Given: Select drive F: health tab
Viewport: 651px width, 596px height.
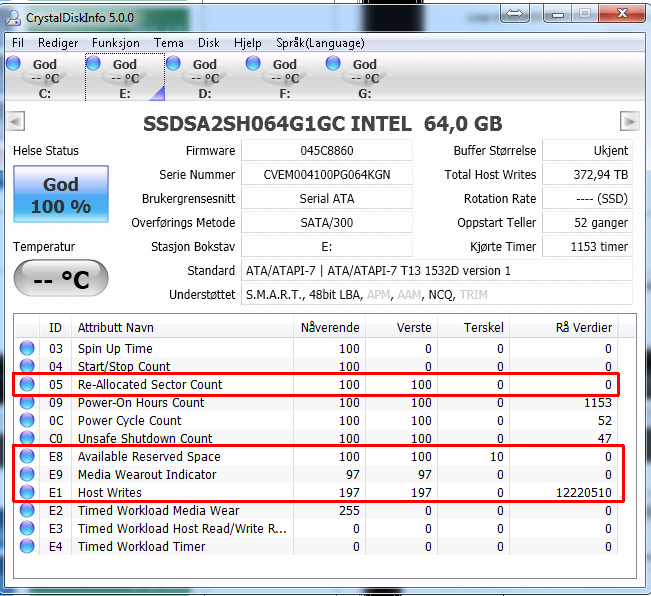Looking at the screenshot, I should (x=285, y=78).
